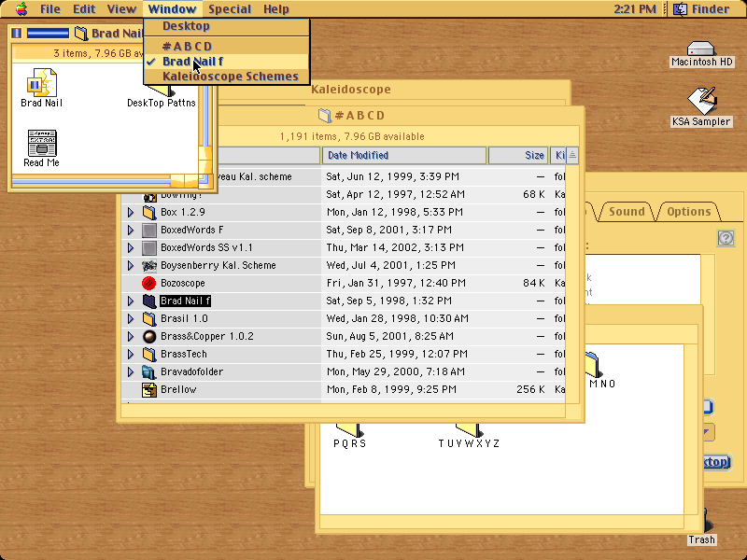Choose Desktop from the Window menu
Image resolution: width=747 pixels, height=560 pixels.
[x=227, y=26]
